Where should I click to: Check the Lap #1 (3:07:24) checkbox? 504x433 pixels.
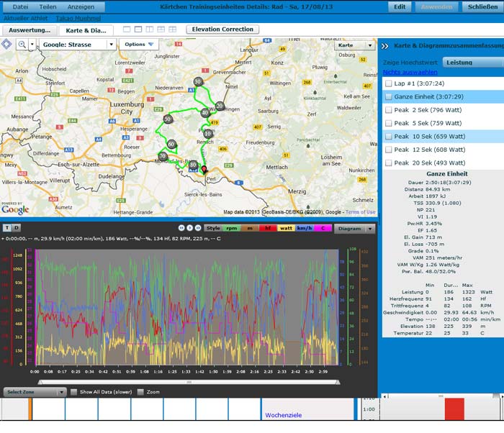click(388, 83)
